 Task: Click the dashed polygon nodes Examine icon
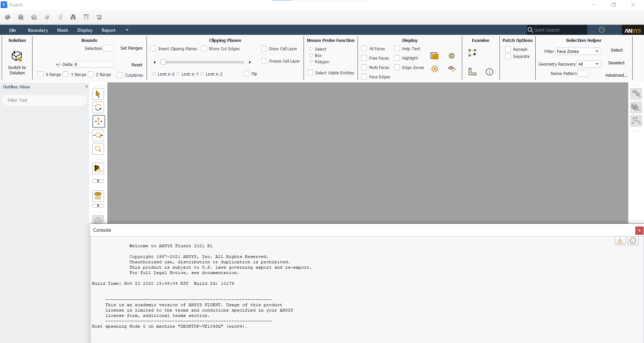point(472,53)
